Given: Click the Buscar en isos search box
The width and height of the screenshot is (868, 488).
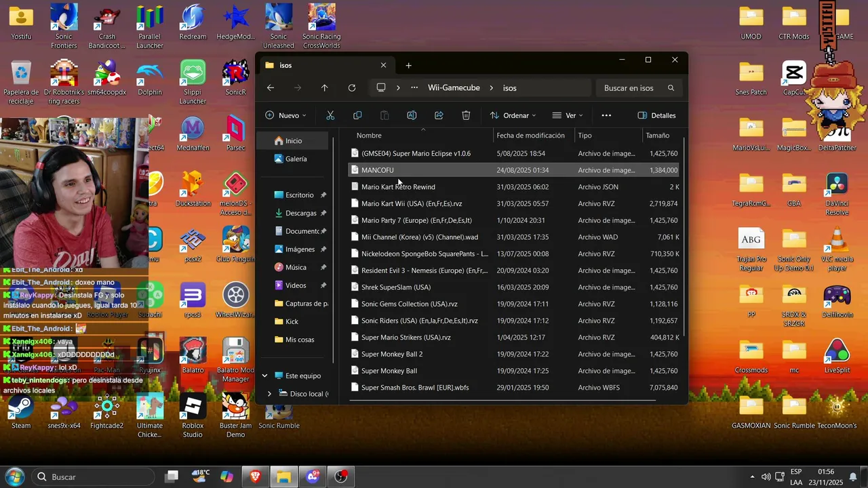Looking at the screenshot, I should [637, 88].
